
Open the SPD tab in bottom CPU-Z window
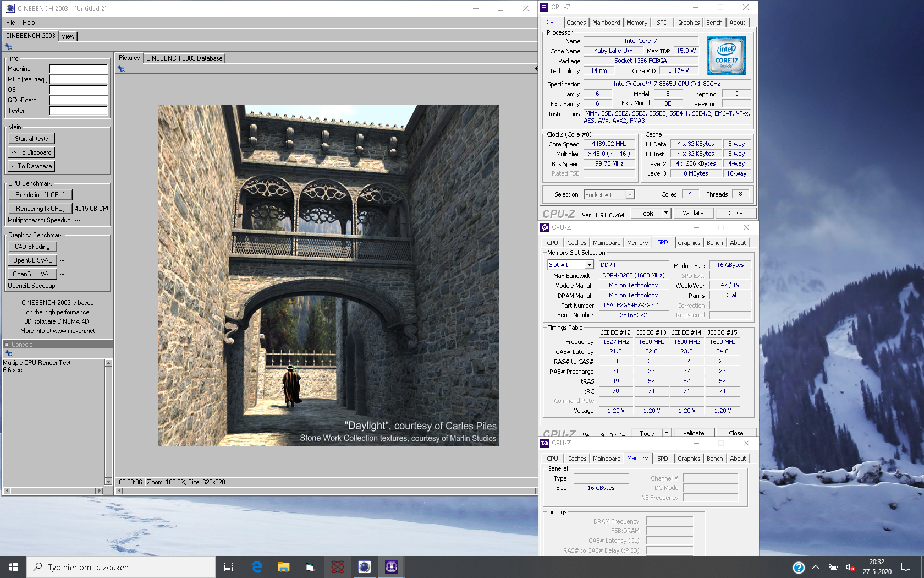[x=663, y=459]
